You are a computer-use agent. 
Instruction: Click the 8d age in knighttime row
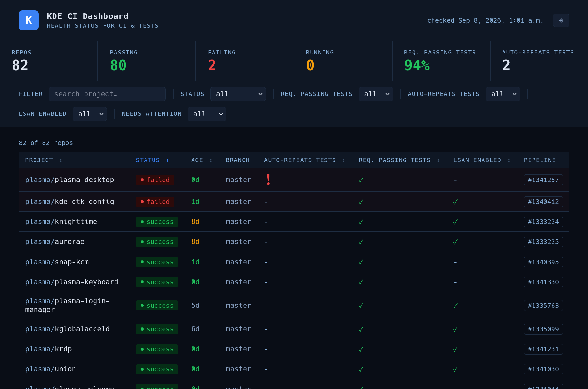click(x=195, y=222)
